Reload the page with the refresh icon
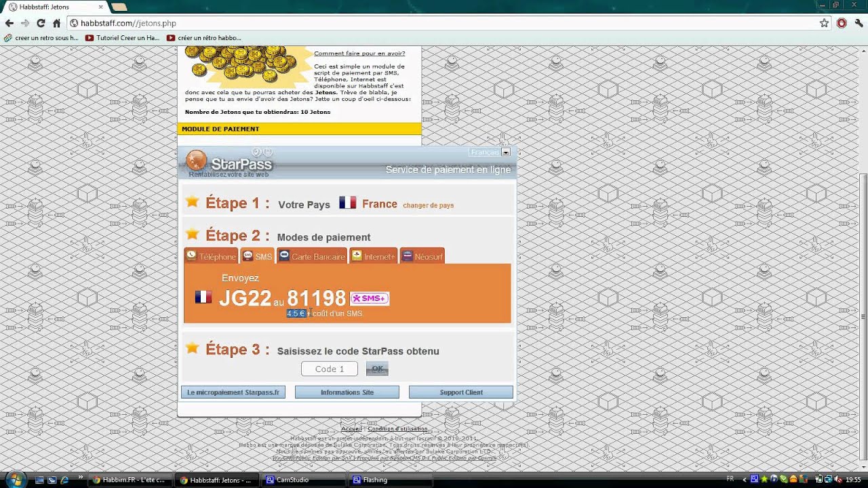The height and width of the screenshot is (488, 868). click(41, 23)
